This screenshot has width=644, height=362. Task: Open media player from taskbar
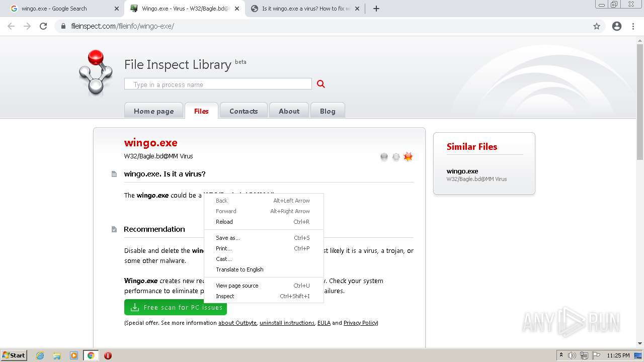point(74,355)
